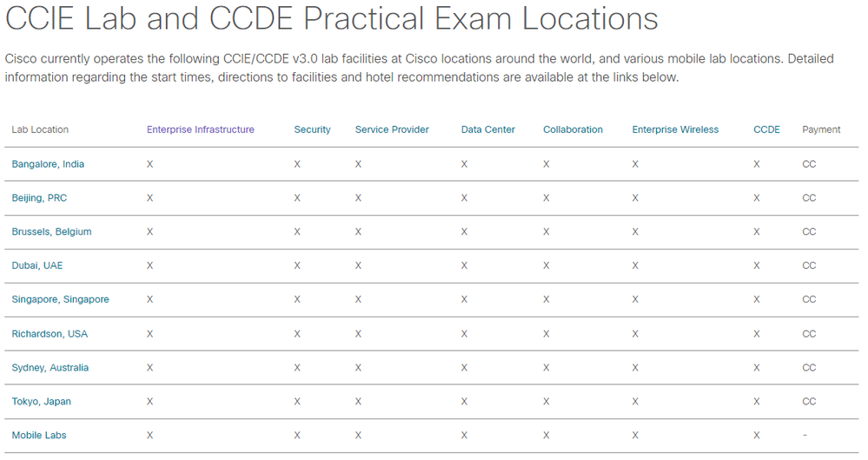This screenshot has width=868, height=460.
Task: Open Sydney, Australia lab location
Action: pyautogui.click(x=50, y=368)
